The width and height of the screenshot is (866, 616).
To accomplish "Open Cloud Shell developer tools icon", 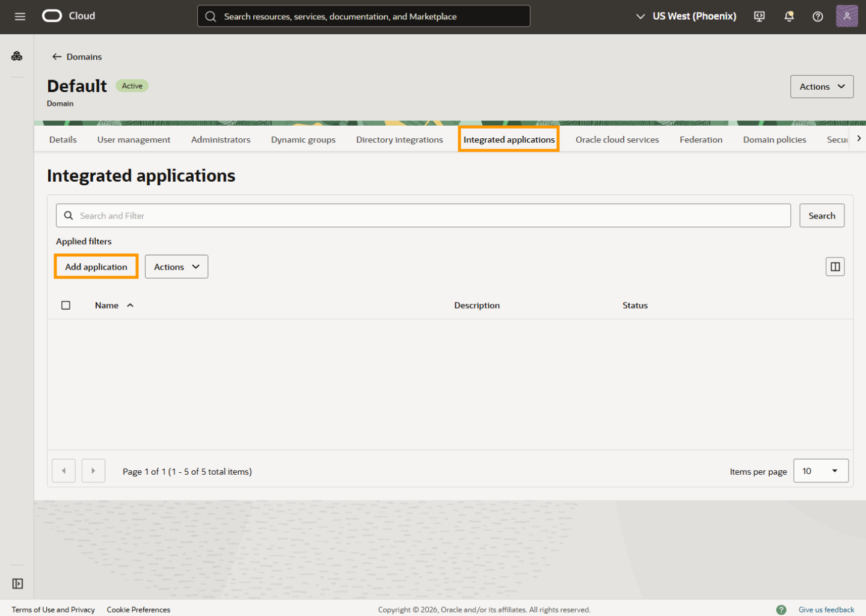I will (760, 16).
